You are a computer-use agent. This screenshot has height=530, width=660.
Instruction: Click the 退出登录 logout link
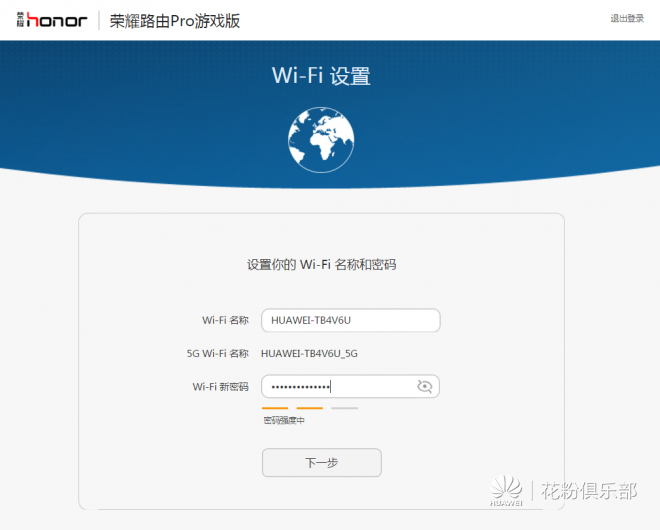tap(627, 18)
